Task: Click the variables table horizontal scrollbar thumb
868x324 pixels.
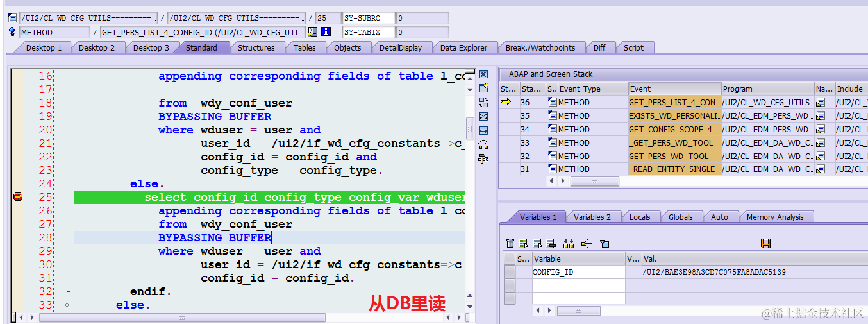Action: (x=578, y=311)
